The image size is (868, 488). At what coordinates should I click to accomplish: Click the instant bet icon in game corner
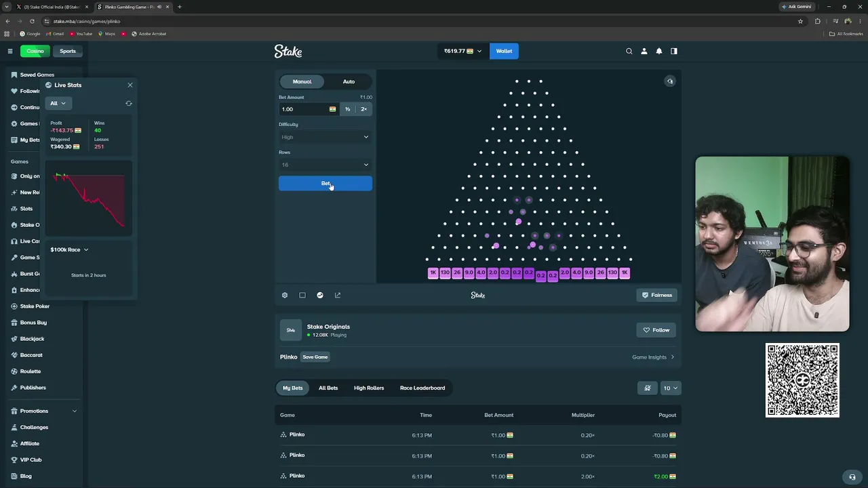coord(670,81)
